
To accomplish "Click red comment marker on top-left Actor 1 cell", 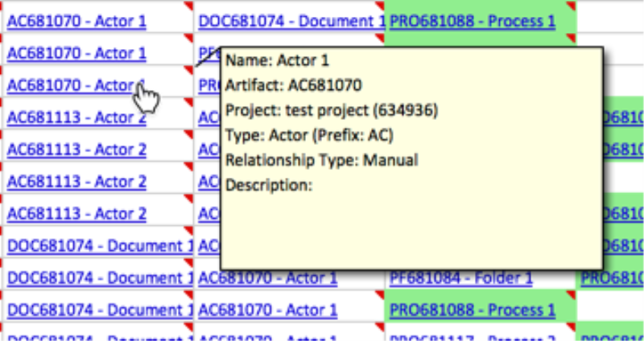I will [190, 6].
